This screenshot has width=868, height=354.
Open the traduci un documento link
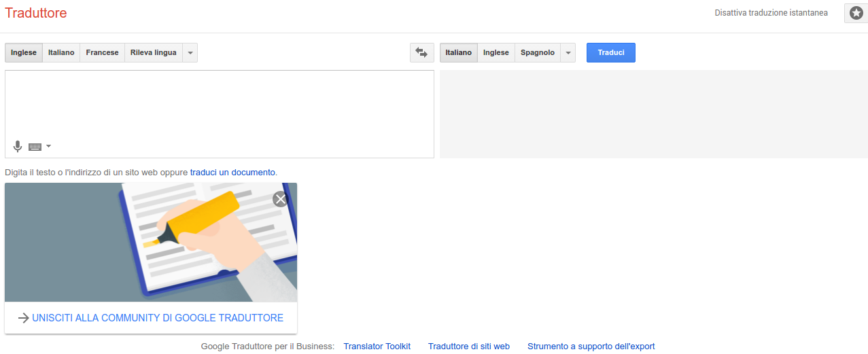[232, 173]
